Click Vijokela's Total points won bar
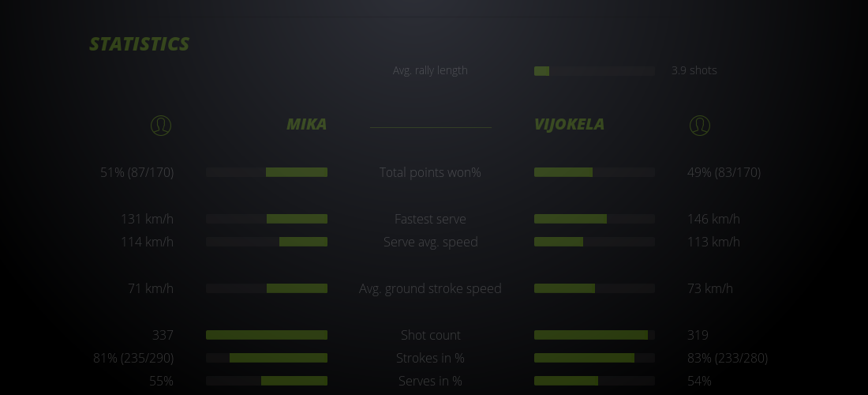This screenshot has width=868, height=395. (x=594, y=172)
